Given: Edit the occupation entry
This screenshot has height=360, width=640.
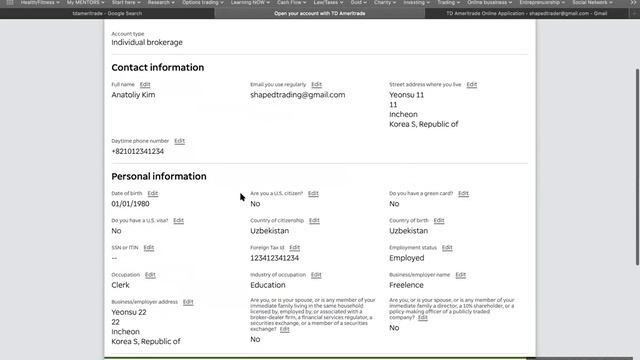Looking at the screenshot, I should [150, 275].
